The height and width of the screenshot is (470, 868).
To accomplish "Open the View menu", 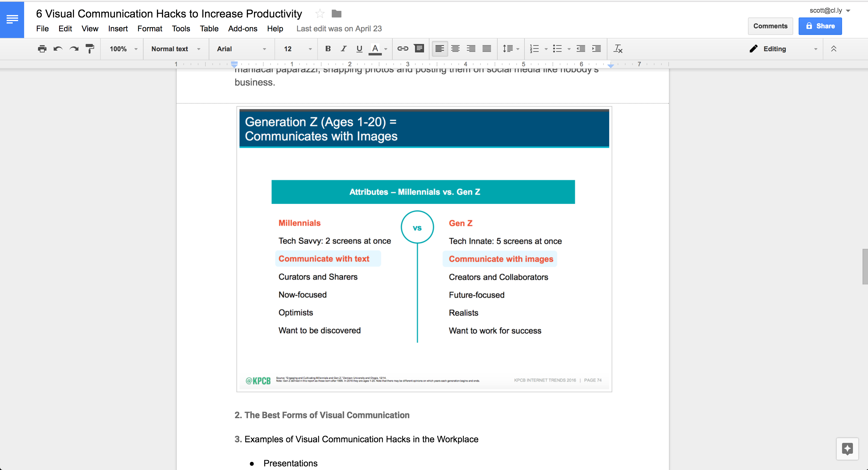I will click(x=90, y=29).
